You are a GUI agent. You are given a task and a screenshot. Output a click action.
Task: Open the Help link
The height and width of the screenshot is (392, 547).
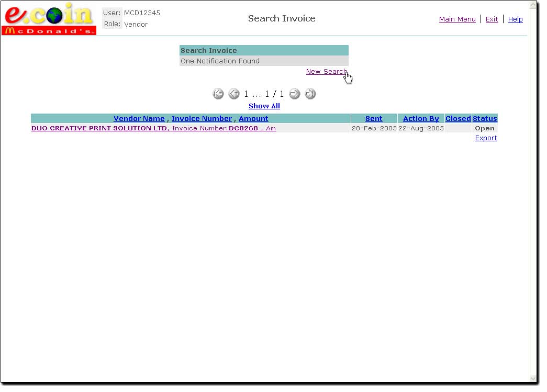[x=515, y=19]
